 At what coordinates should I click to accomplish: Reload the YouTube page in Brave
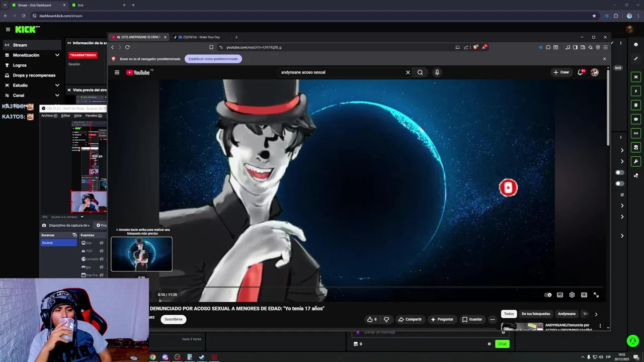pyautogui.click(x=127, y=47)
